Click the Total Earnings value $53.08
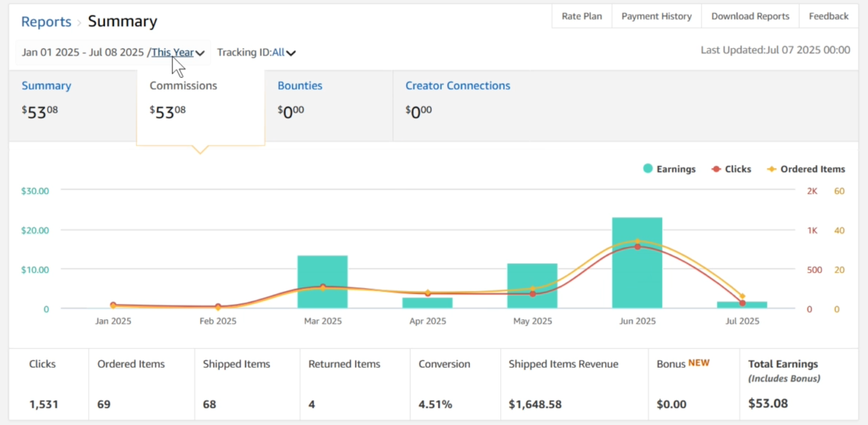The width and height of the screenshot is (868, 425). pyautogui.click(x=768, y=403)
